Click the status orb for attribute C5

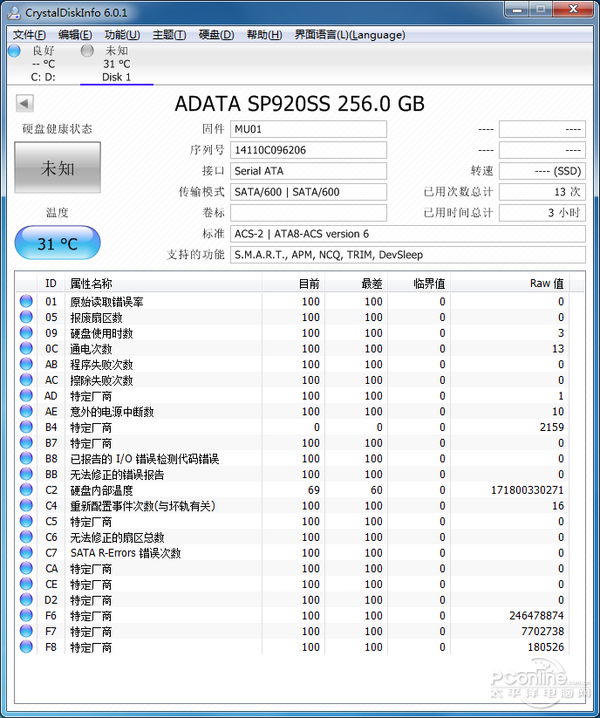(x=26, y=521)
